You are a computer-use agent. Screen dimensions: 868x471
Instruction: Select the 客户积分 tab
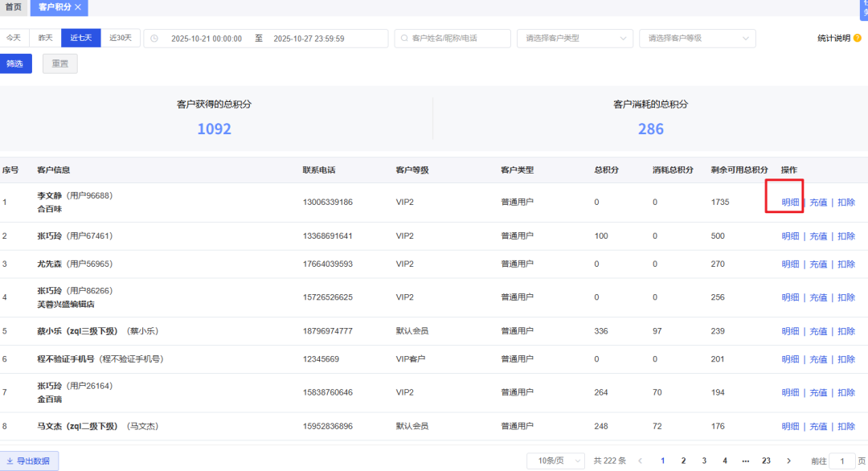pyautogui.click(x=53, y=8)
